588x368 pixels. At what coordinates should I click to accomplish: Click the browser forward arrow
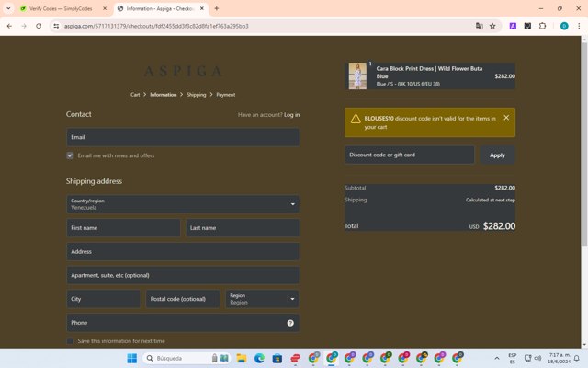tap(24, 26)
